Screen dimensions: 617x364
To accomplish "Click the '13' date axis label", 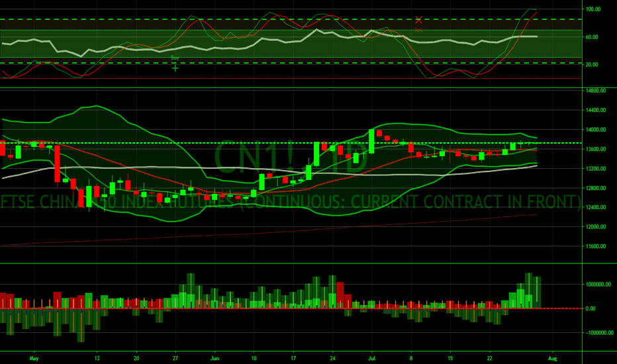I will point(97,359).
